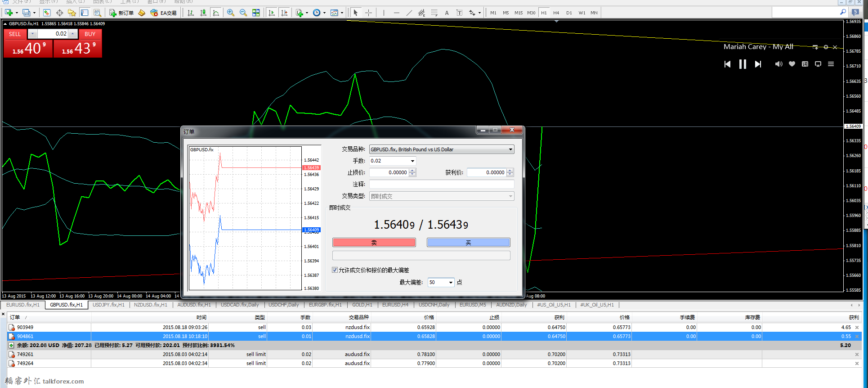The width and height of the screenshot is (868, 388).
Task: Click the music player volume icon
Action: tap(779, 64)
